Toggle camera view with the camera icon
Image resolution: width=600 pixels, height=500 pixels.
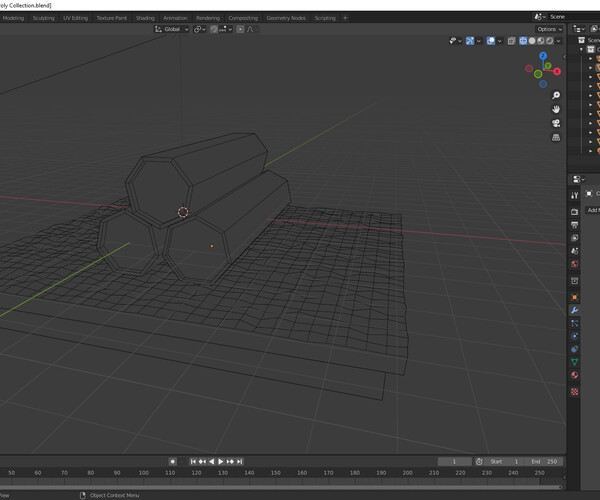coord(556,123)
